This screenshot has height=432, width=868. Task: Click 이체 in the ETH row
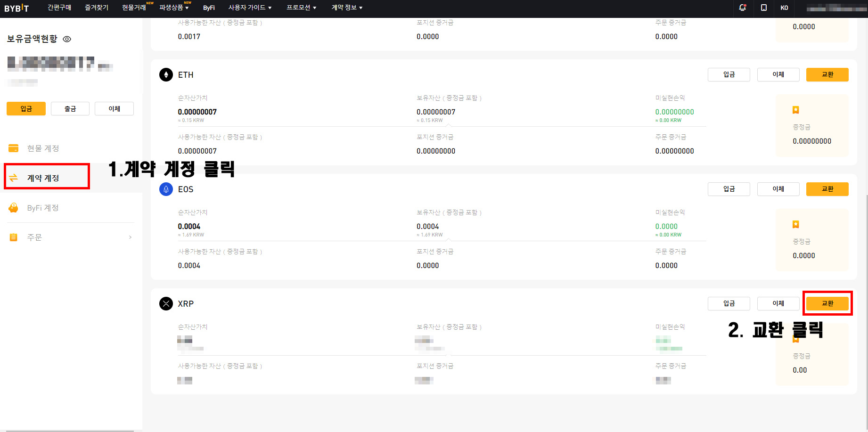click(778, 74)
